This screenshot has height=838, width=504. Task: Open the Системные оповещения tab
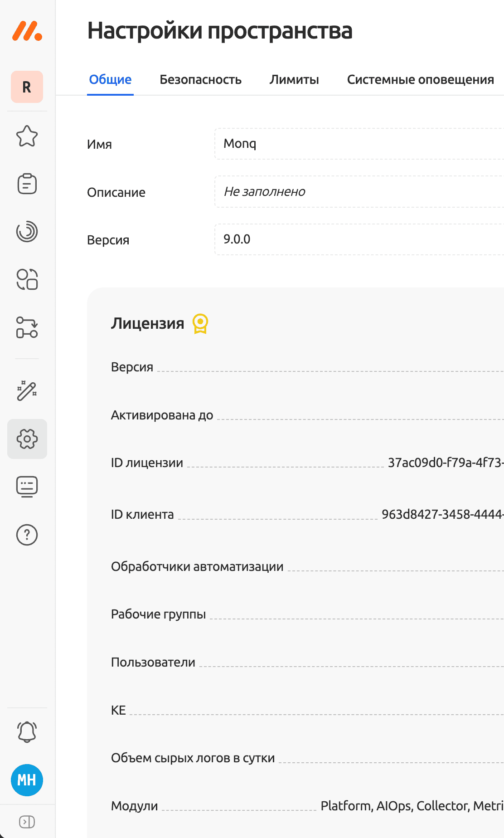[x=420, y=80]
